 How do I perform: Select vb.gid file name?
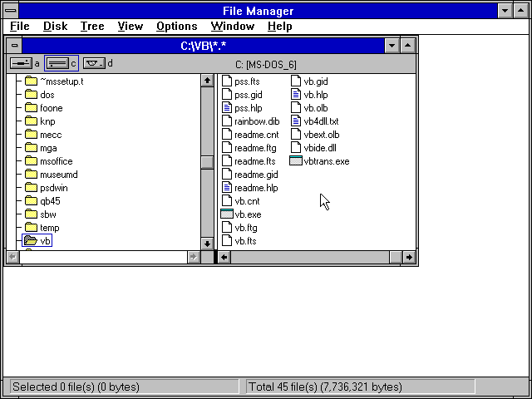316,81
